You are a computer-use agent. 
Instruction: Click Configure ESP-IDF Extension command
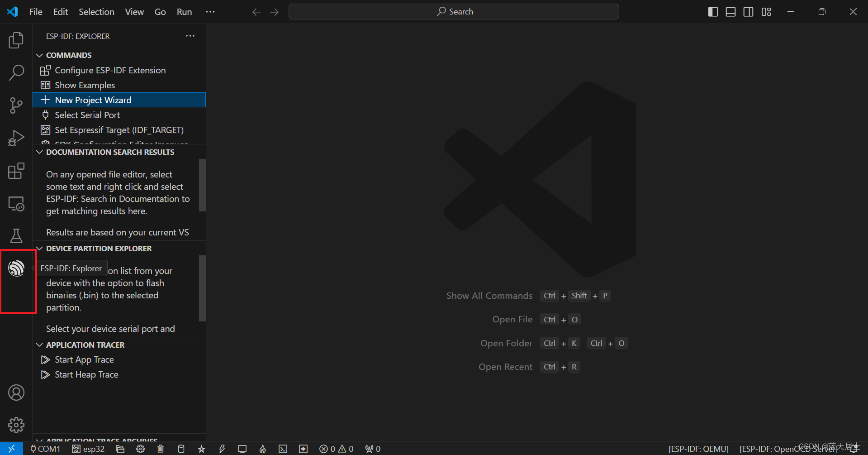(x=119, y=70)
